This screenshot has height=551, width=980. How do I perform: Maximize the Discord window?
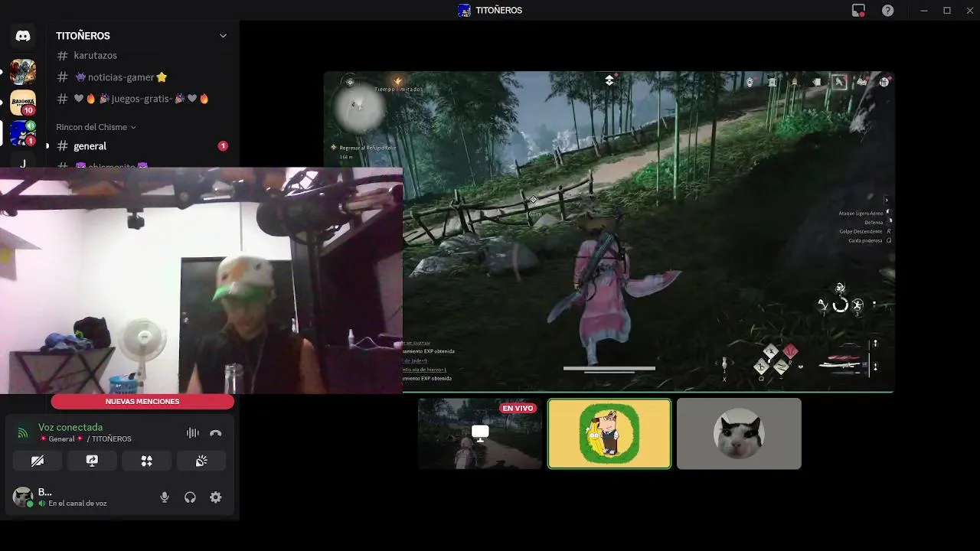(947, 11)
